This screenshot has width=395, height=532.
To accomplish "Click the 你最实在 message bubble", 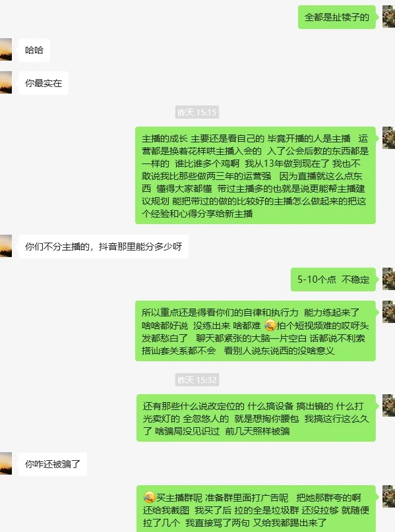I will pyautogui.click(x=44, y=83).
